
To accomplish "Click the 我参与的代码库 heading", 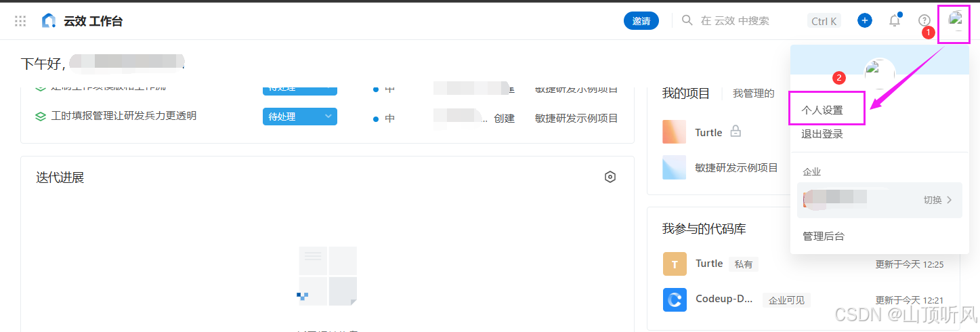I will pos(704,229).
